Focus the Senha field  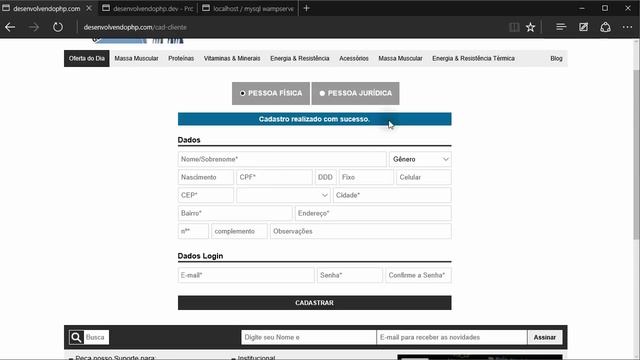point(350,275)
